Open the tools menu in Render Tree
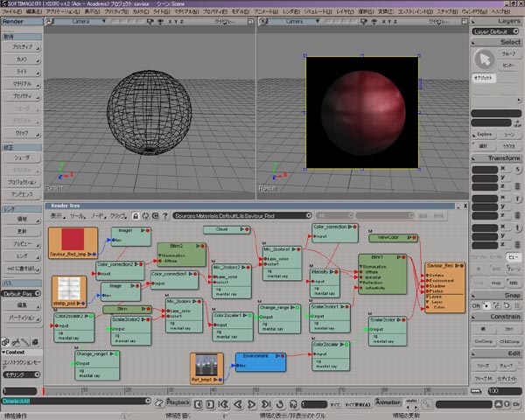 tap(78, 216)
